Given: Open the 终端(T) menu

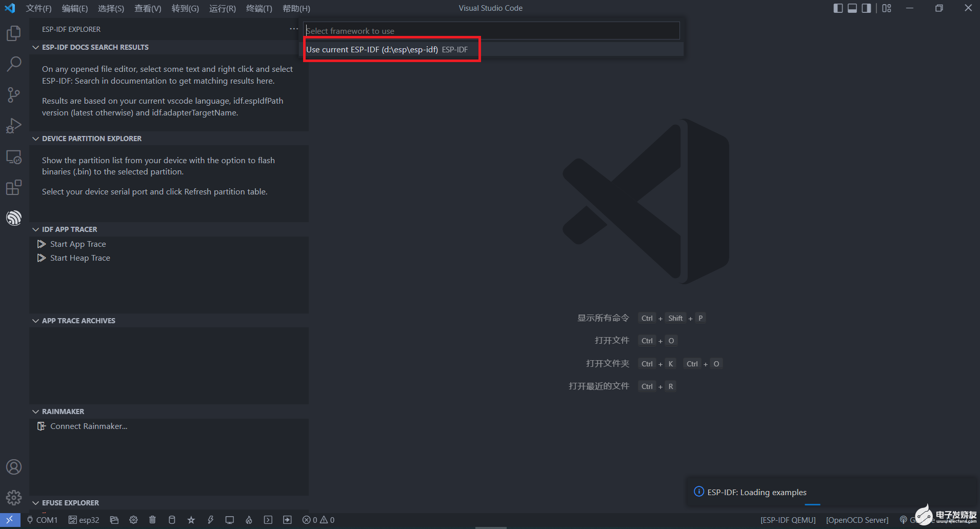Looking at the screenshot, I should (259, 8).
